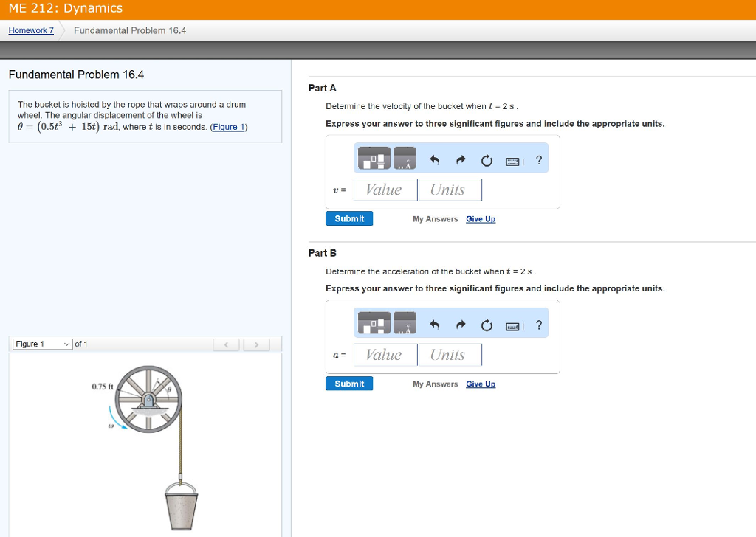This screenshot has height=537, width=756.
Task: Submit the Part A velocity answer
Action: click(x=349, y=218)
